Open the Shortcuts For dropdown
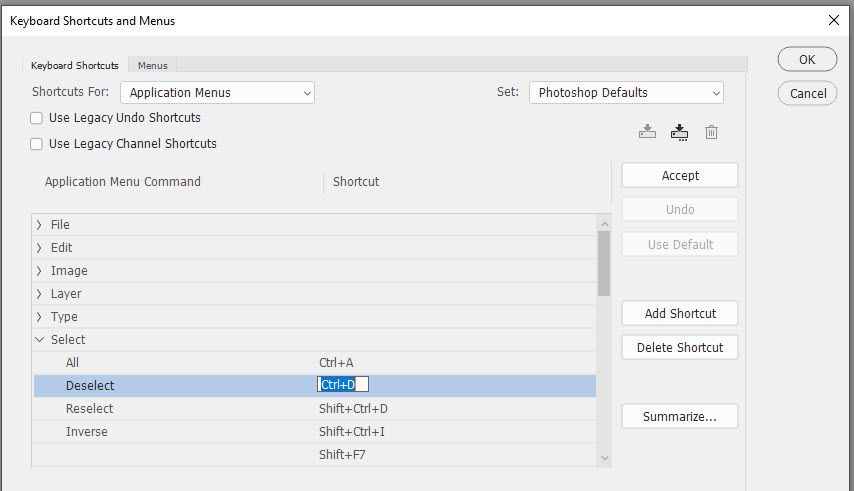This screenshot has width=854, height=491. click(x=217, y=93)
